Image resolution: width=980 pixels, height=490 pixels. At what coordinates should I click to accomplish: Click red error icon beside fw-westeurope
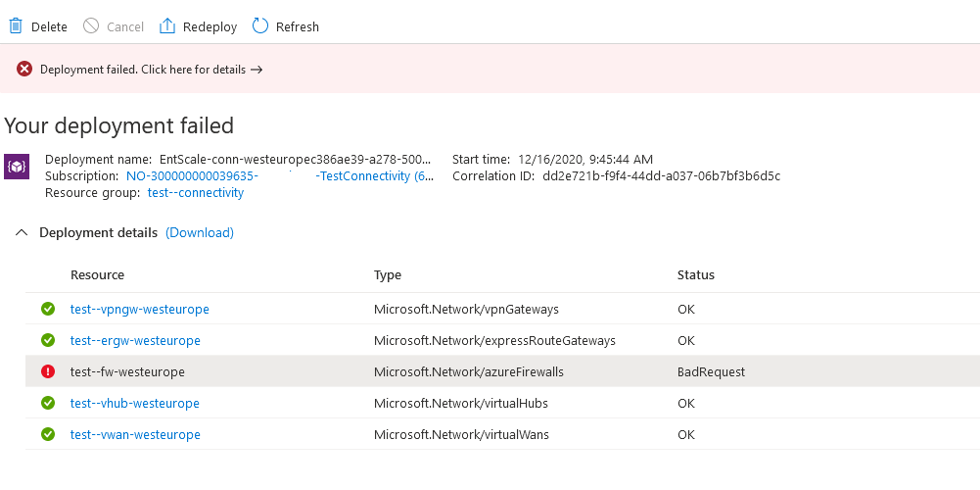click(48, 372)
